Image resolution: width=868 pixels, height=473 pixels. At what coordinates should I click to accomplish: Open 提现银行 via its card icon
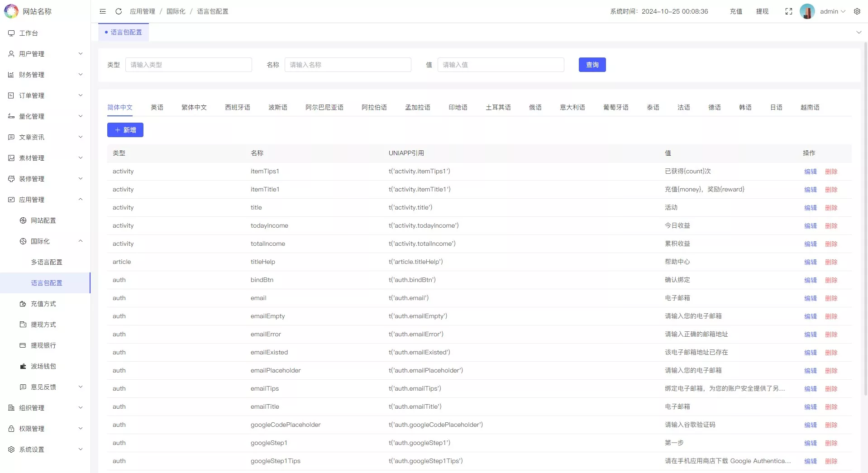point(23,345)
